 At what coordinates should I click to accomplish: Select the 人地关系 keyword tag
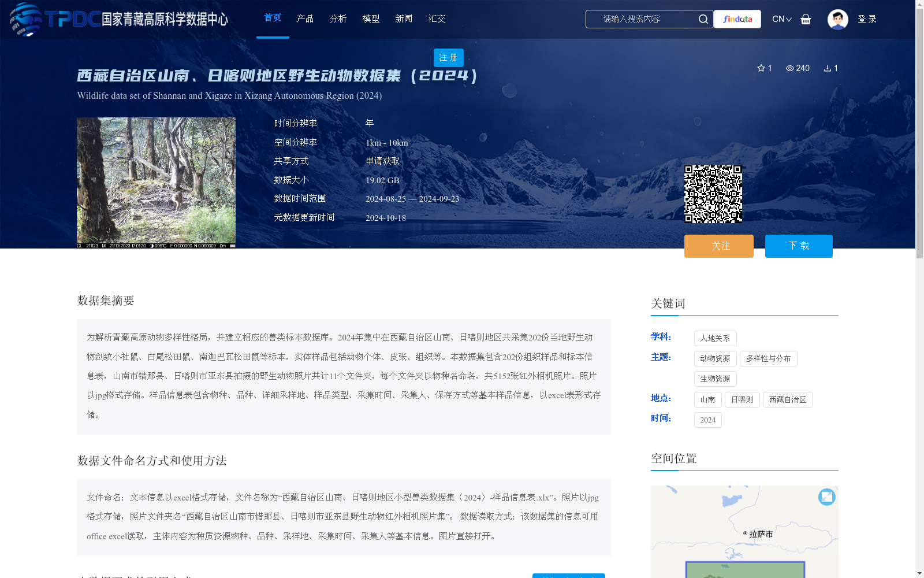click(x=715, y=338)
